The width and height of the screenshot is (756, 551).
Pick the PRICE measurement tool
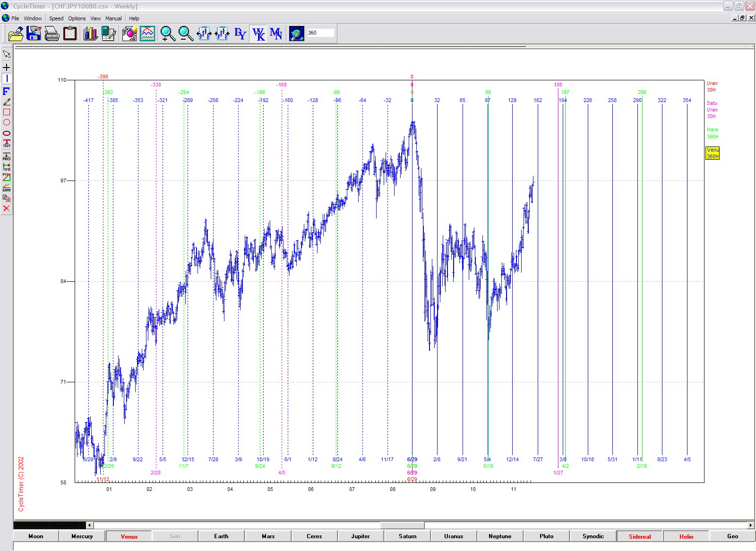point(7,156)
